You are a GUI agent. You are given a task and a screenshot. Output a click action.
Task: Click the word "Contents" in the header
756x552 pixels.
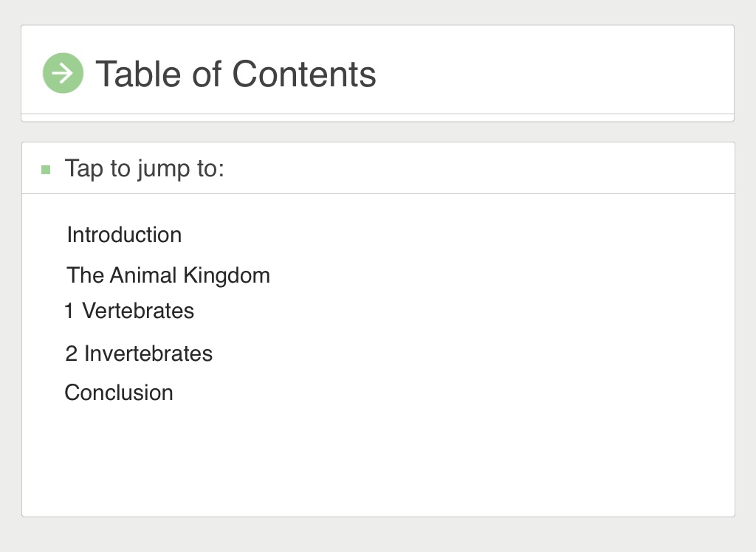[x=303, y=74]
